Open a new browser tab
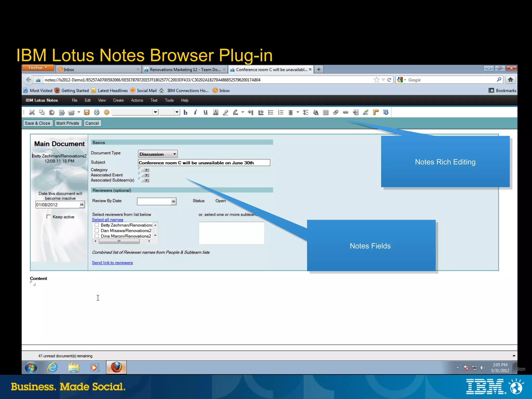The height and width of the screenshot is (399, 532). click(319, 69)
